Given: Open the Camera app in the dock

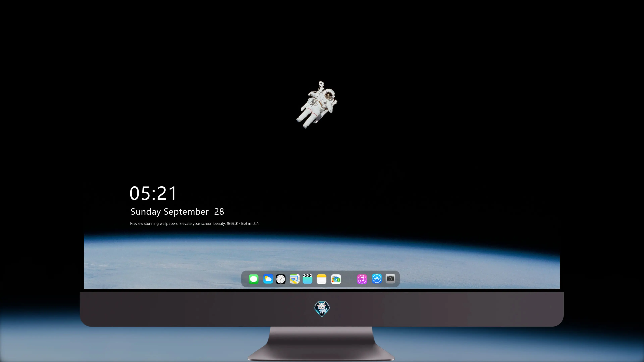Looking at the screenshot, I should [390, 279].
